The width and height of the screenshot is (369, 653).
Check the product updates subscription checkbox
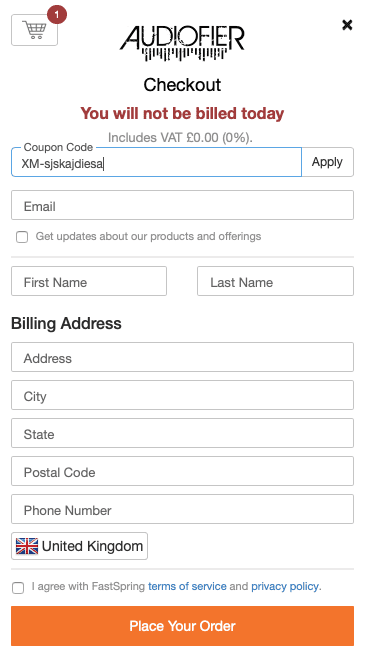pyautogui.click(x=22, y=237)
